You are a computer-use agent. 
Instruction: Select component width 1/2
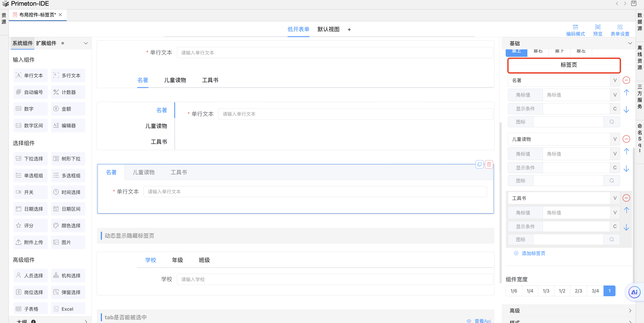[x=562, y=291]
